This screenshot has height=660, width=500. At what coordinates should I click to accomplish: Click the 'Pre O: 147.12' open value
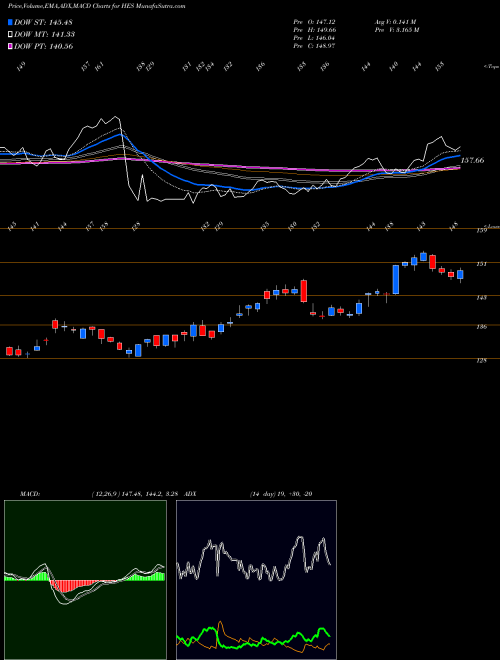pos(314,21)
